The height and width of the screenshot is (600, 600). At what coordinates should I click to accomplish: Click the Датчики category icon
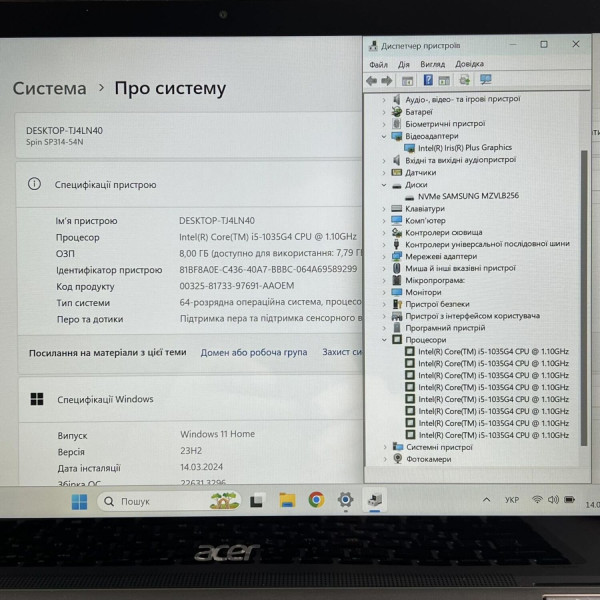[397, 172]
